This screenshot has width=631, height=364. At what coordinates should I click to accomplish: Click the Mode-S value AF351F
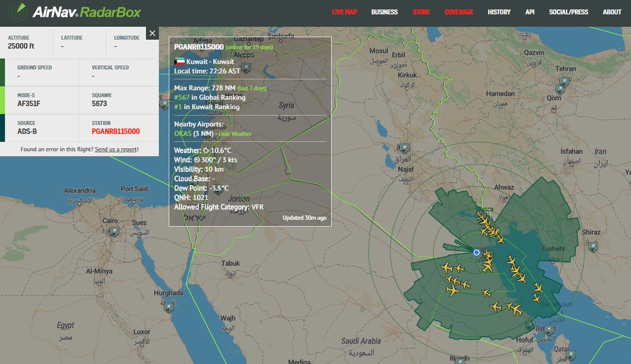(29, 104)
